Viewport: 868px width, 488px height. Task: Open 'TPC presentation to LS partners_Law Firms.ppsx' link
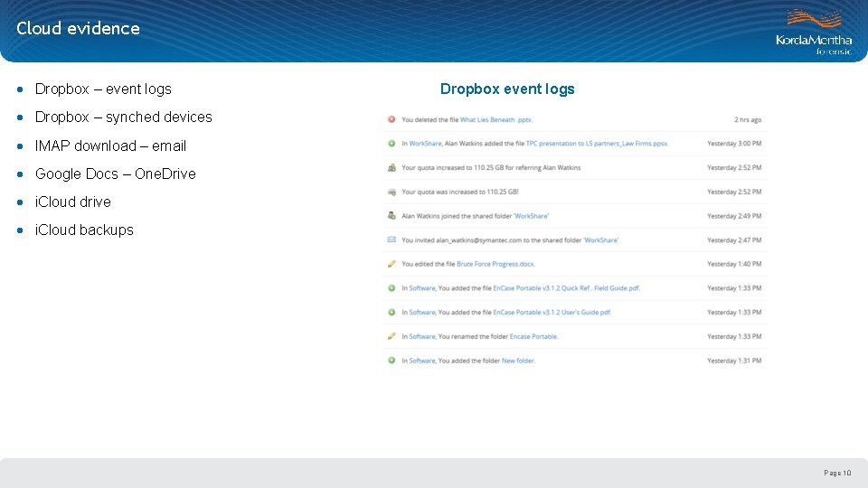[x=597, y=144]
